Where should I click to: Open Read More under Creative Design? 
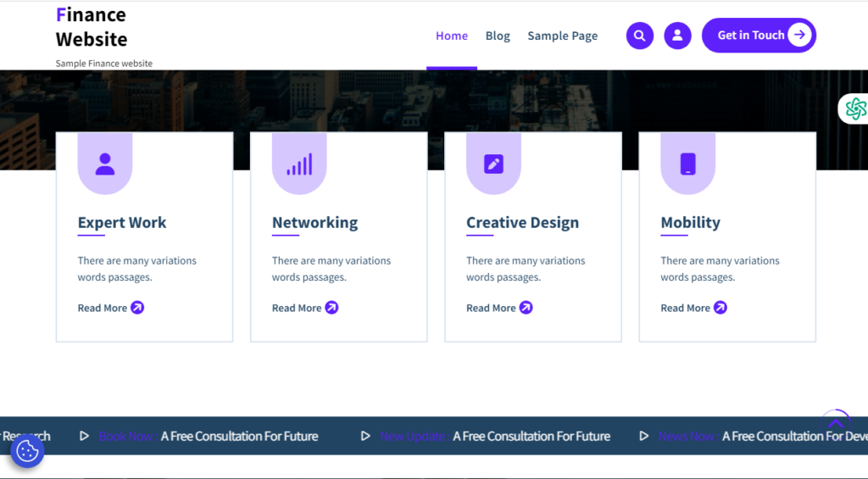click(x=498, y=308)
